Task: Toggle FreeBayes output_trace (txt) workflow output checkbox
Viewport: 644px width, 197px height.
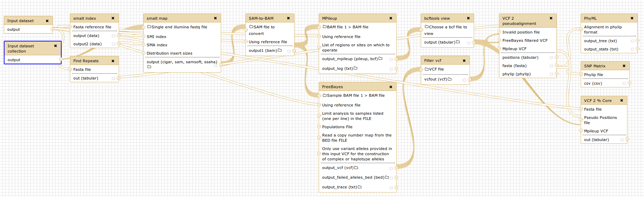Action: coord(391,188)
